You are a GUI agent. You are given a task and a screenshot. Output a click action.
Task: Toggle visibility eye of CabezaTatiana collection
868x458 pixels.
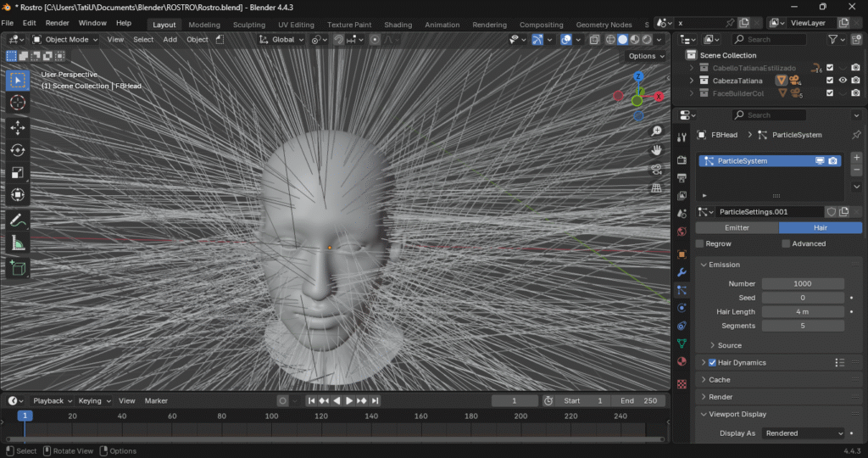tap(843, 81)
